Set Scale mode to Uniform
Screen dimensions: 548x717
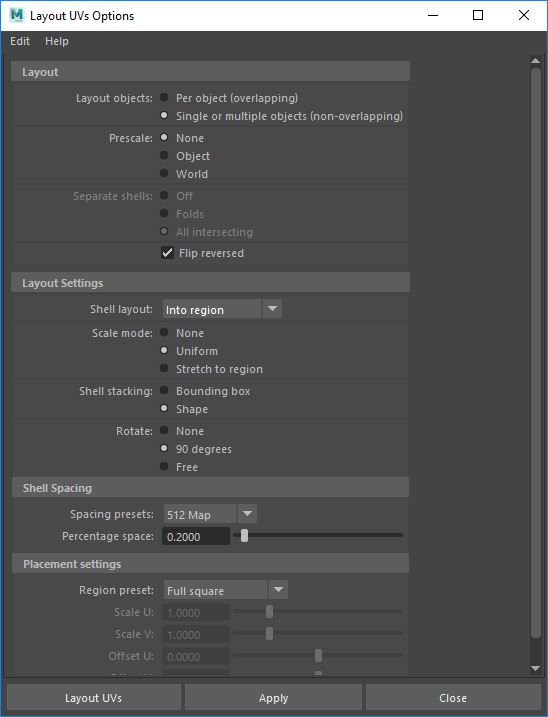pos(164,350)
